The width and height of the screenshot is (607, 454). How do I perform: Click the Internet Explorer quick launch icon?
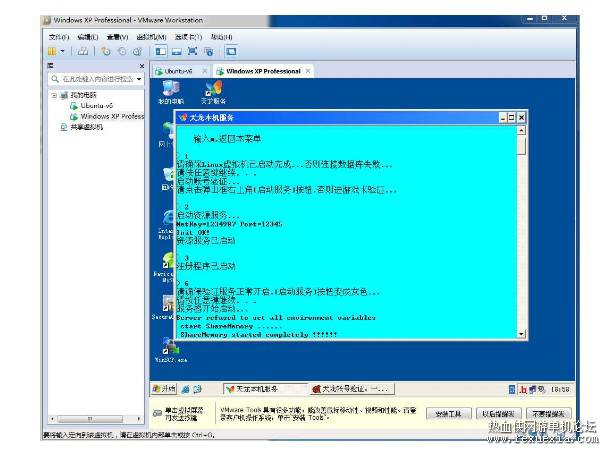tap(185, 389)
